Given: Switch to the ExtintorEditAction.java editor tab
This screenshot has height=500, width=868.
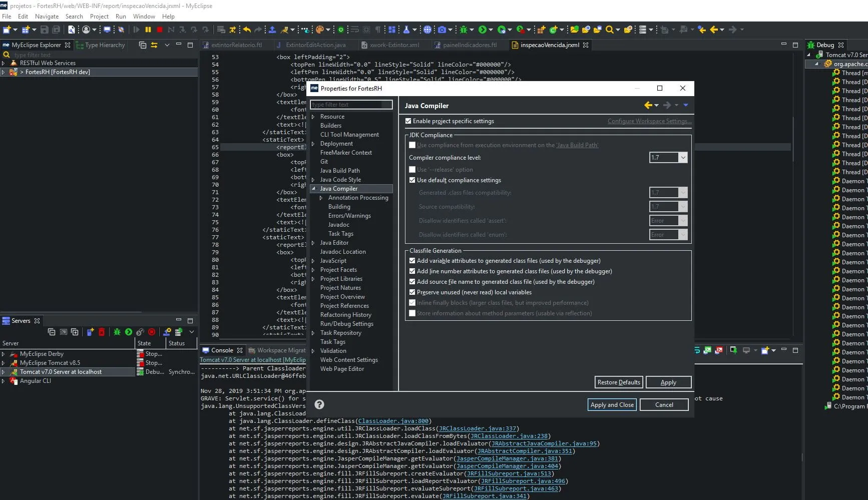Looking at the screenshot, I should click(x=315, y=45).
